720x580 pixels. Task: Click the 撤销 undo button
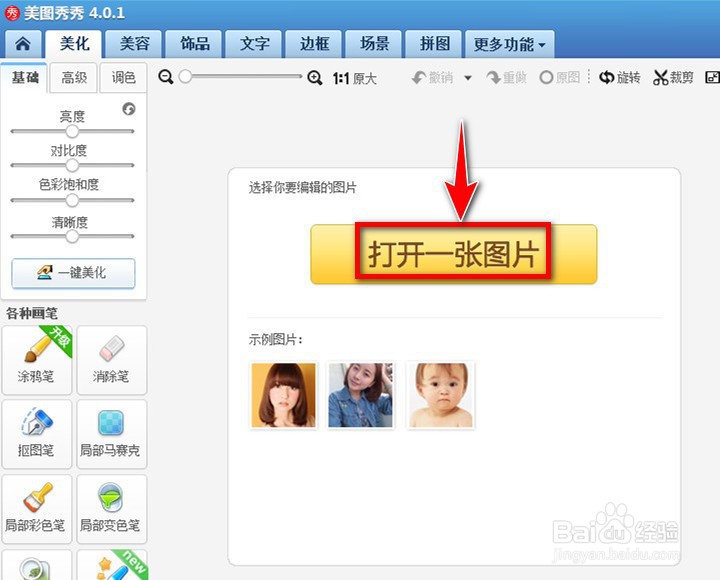432,78
